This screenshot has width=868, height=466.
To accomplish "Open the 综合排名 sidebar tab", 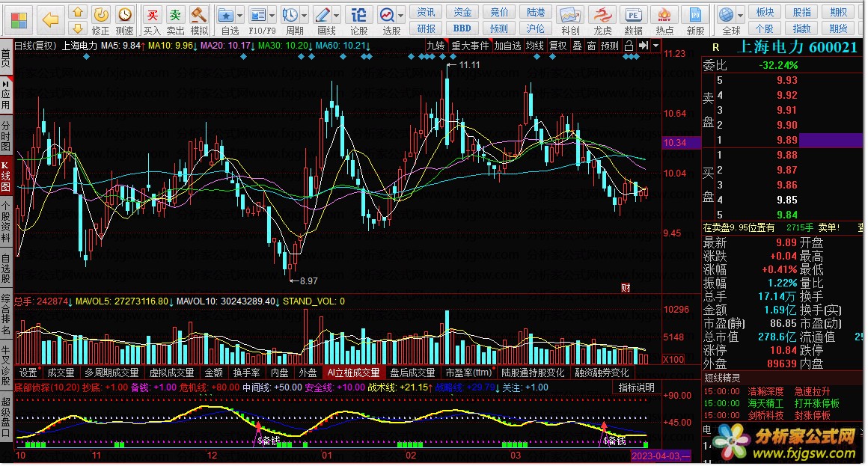I will coord(5,315).
